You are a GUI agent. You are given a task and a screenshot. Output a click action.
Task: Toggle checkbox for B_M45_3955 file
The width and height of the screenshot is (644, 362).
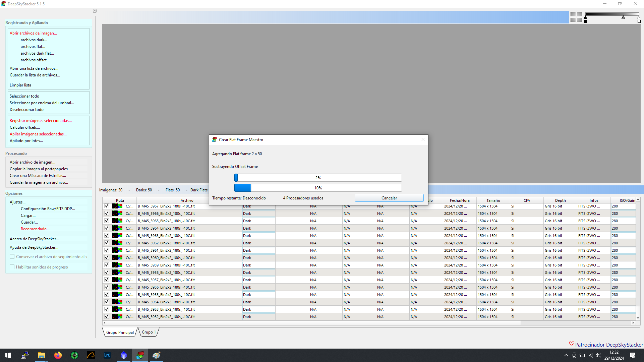(x=107, y=295)
